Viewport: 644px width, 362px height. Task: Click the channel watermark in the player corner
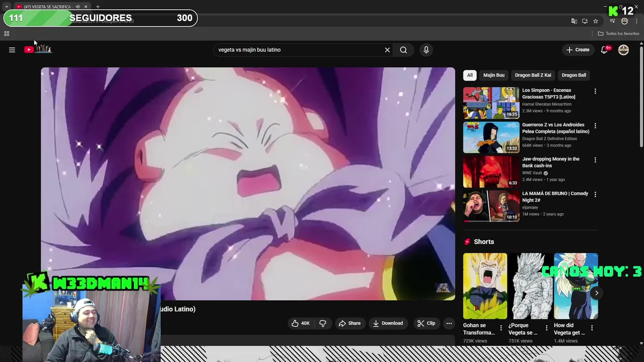[x=443, y=288]
